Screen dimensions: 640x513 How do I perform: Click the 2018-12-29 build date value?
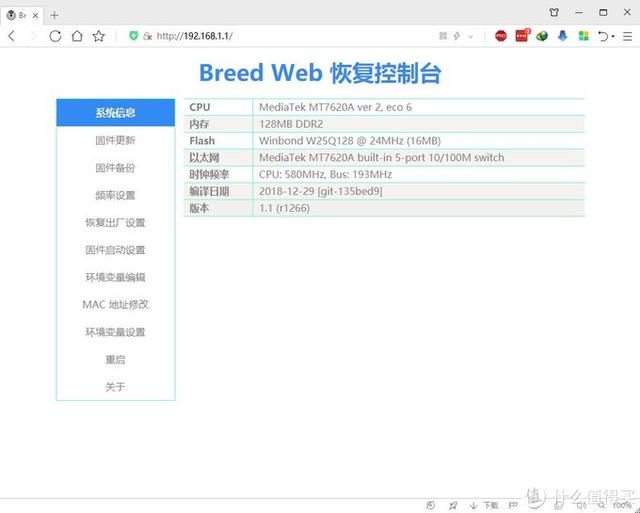pos(320,191)
